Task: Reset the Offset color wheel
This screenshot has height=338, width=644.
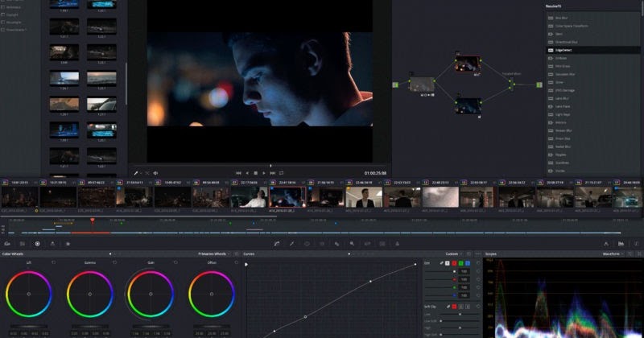Action: point(236,262)
